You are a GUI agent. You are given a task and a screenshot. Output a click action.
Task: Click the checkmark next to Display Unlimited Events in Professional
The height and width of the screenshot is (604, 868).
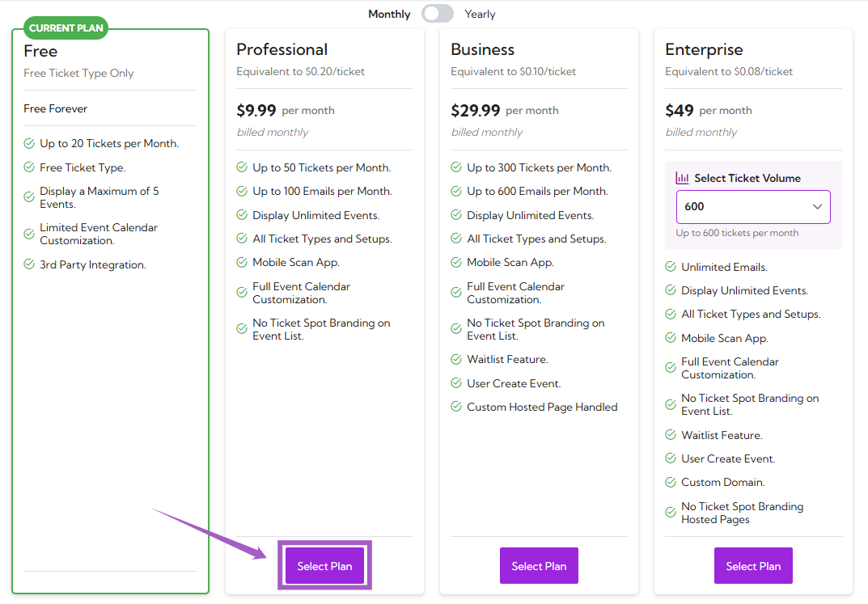pos(241,215)
